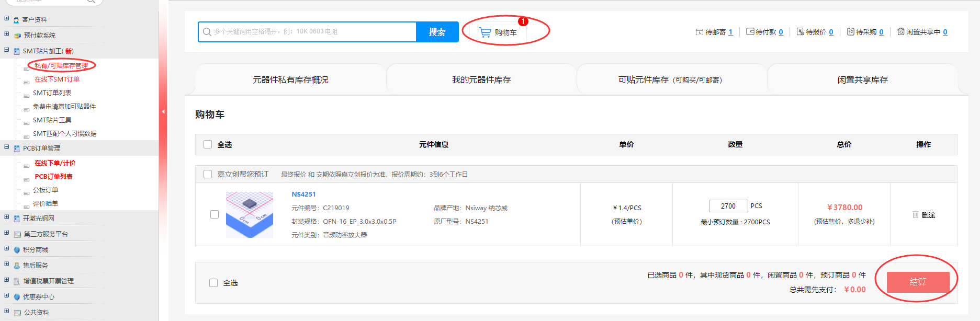Click the 待采购 clipboard icon

point(850,32)
